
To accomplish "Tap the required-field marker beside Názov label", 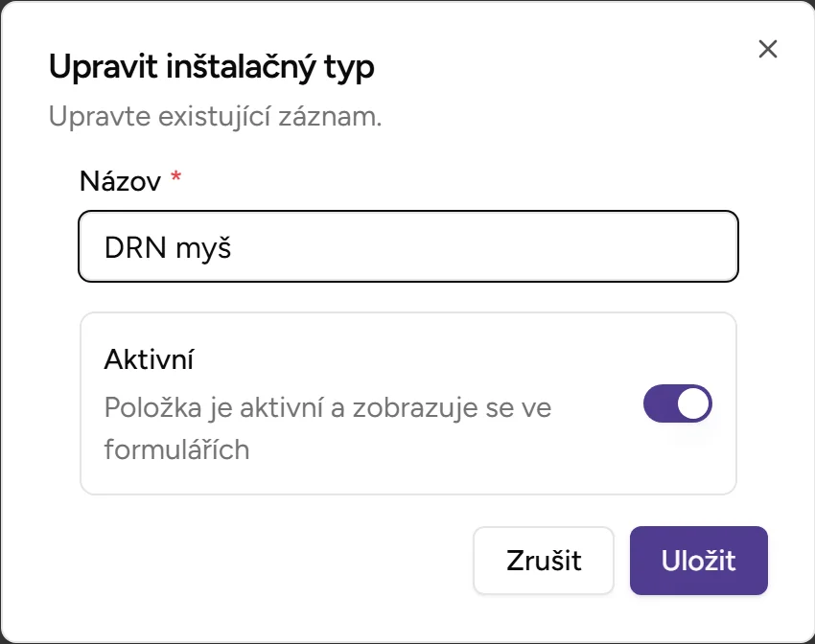I will [175, 175].
